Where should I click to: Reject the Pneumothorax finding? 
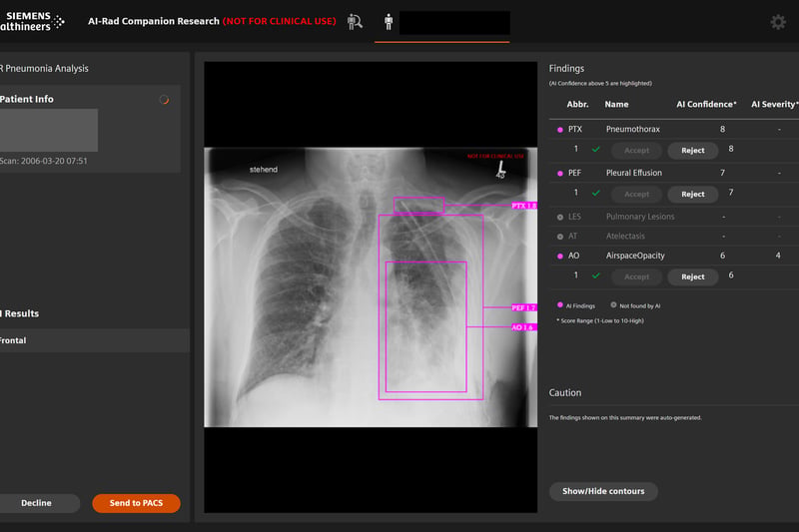pos(692,151)
